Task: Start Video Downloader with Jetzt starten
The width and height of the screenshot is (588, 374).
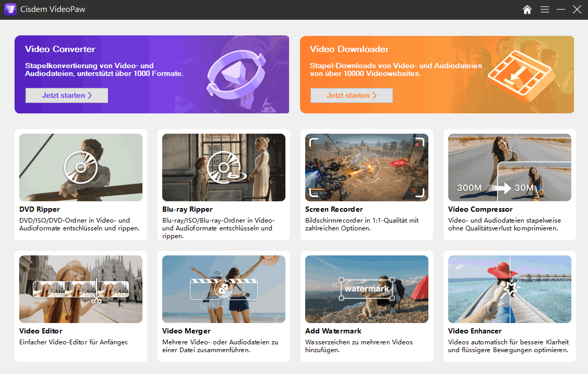Action: pyautogui.click(x=351, y=95)
